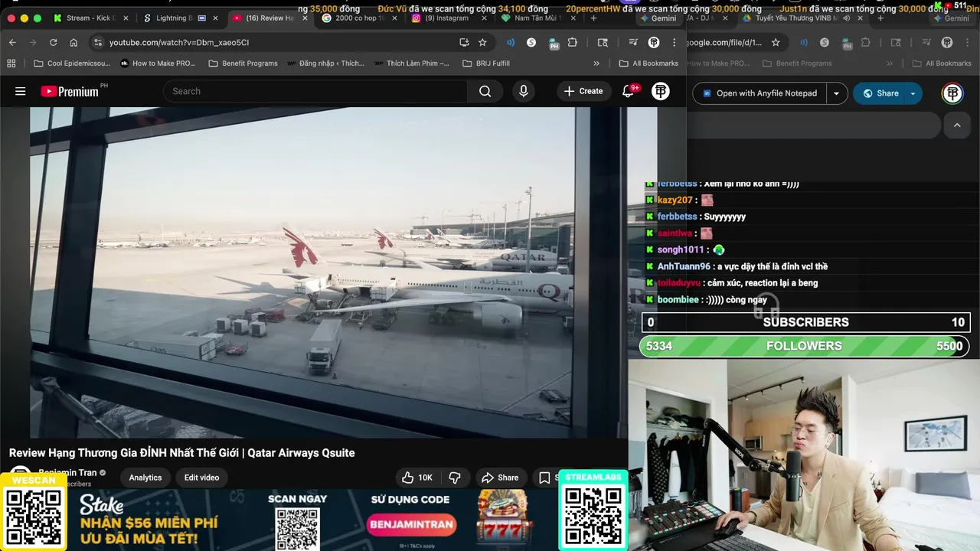Viewport: 980px width, 551px height.
Task: Open How to Make PRO... bookmark in YouTube window
Action: click(x=158, y=64)
